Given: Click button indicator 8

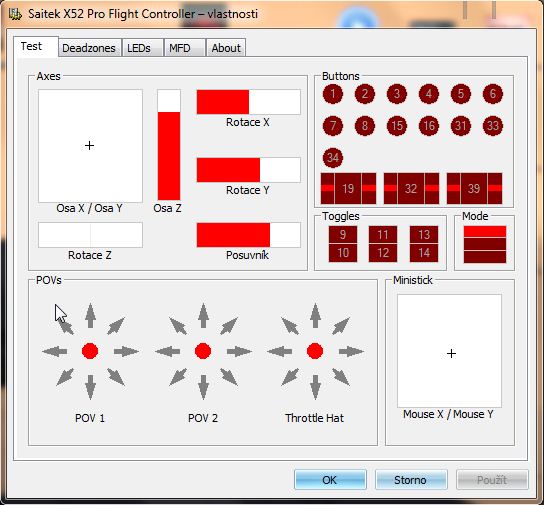Looking at the screenshot, I should (x=365, y=126).
